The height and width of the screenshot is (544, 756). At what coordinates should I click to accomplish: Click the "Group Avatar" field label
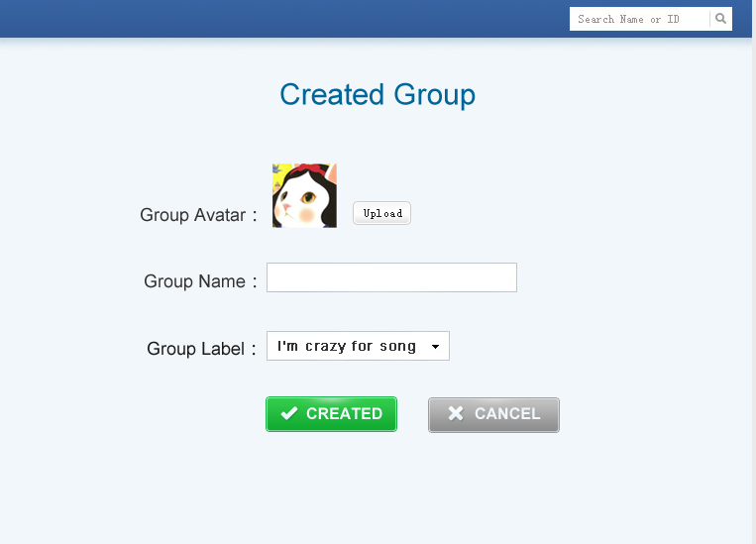click(192, 215)
